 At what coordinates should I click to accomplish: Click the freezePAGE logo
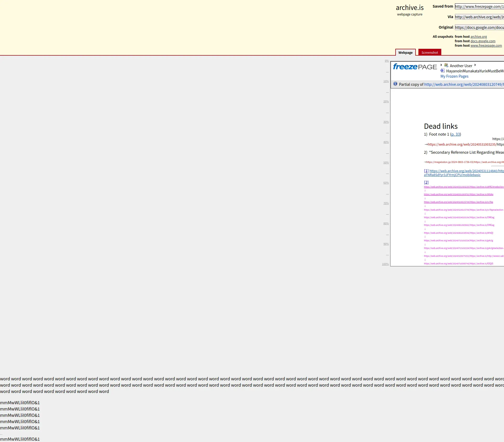click(415, 67)
